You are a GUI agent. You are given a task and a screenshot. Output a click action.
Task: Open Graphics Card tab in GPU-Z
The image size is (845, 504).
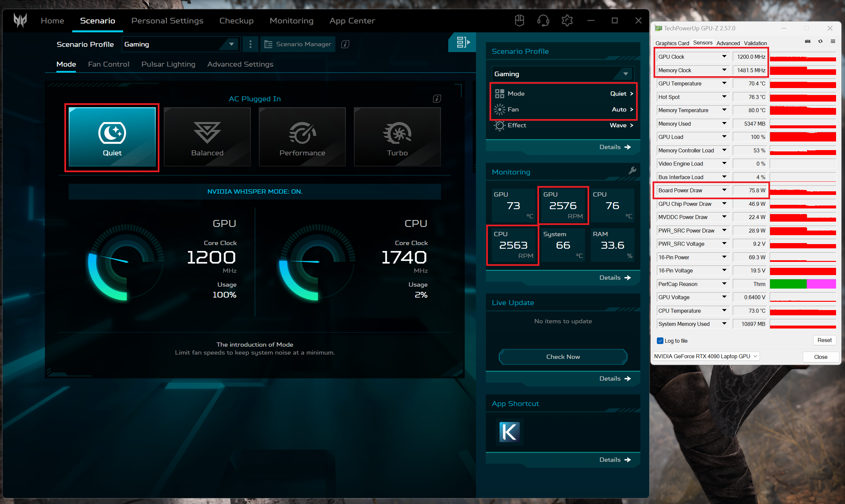(672, 43)
